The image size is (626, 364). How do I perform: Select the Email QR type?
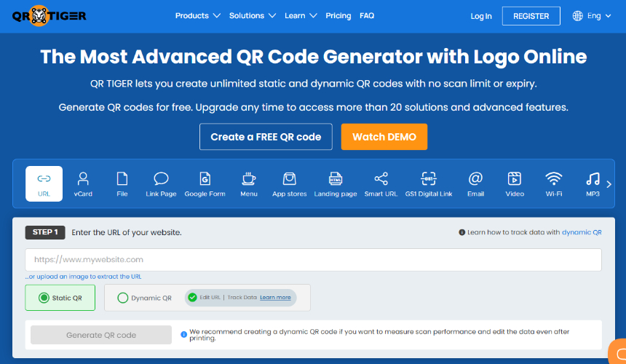tap(475, 183)
